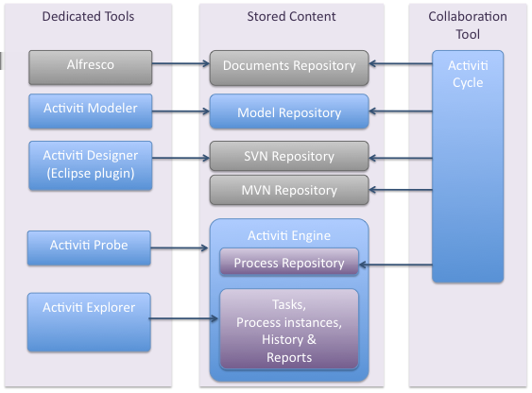This screenshot has height=393, width=532.
Task: Click the MVN Repository box
Action: [289, 190]
